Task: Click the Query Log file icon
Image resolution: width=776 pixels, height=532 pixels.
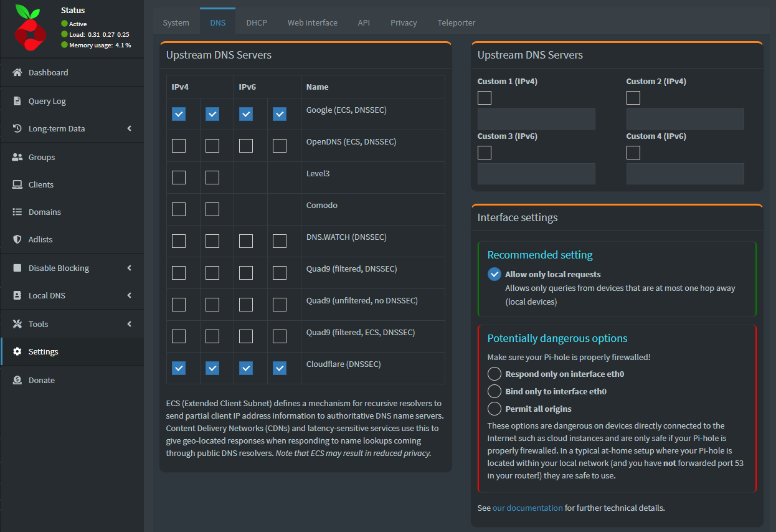Action: [x=17, y=102]
